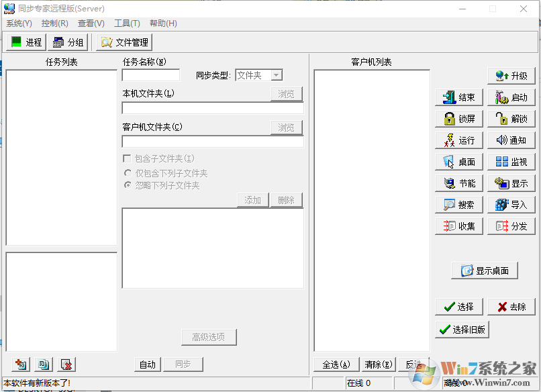The width and height of the screenshot is (541, 392).
Task: Click the 自动 auto button
Action: tap(148, 364)
